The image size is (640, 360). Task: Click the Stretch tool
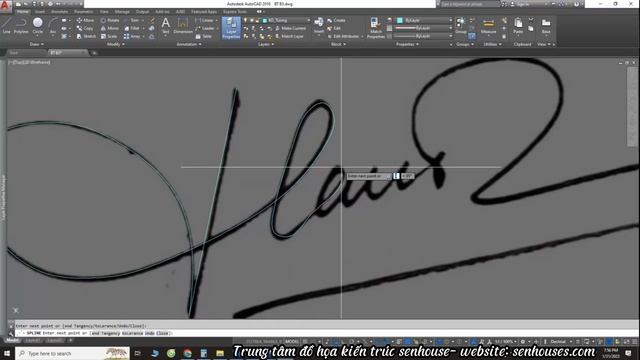coord(86,36)
